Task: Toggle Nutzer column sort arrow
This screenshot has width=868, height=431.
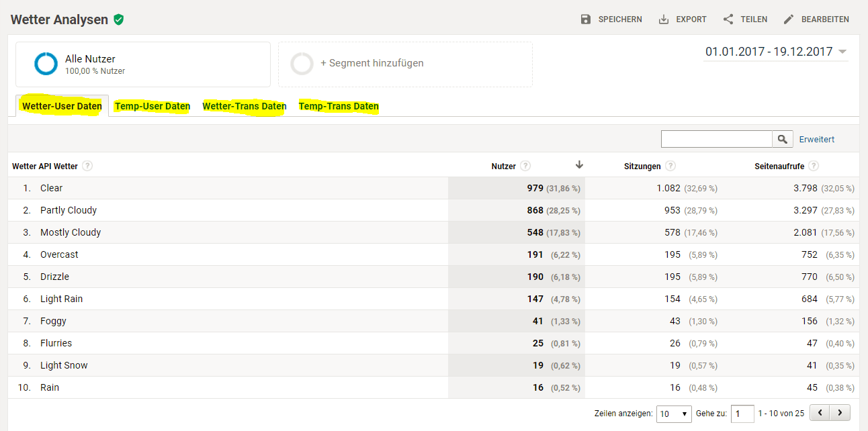Action: (x=579, y=165)
